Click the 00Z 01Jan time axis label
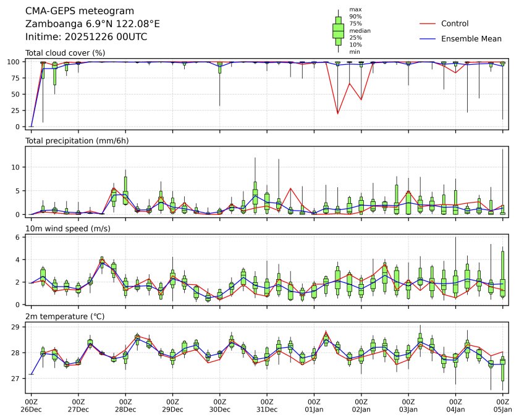The height and width of the screenshot is (420, 519). pyautogui.click(x=314, y=405)
